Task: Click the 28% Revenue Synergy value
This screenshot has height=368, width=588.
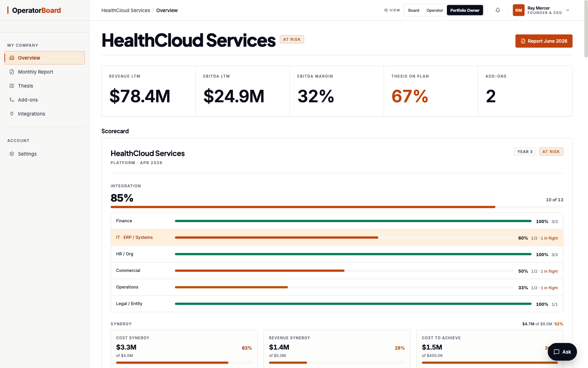Action: (x=400, y=348)
